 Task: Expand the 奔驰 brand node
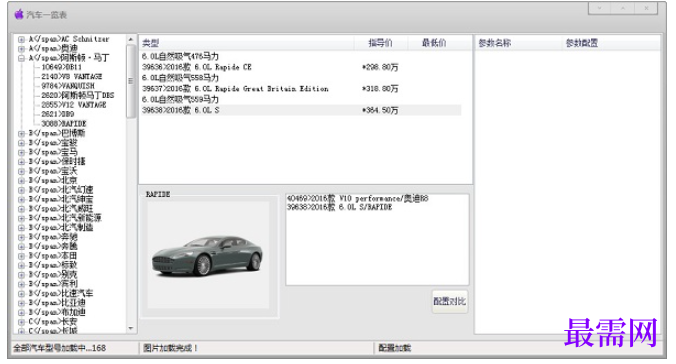pyautogui.click(x=21, y=237)
